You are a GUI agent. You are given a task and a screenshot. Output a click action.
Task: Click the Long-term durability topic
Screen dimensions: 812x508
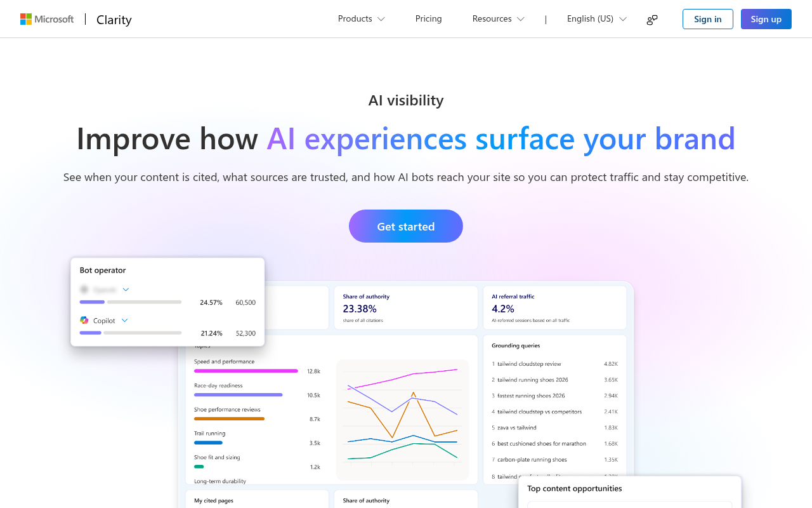click(220, 481)
